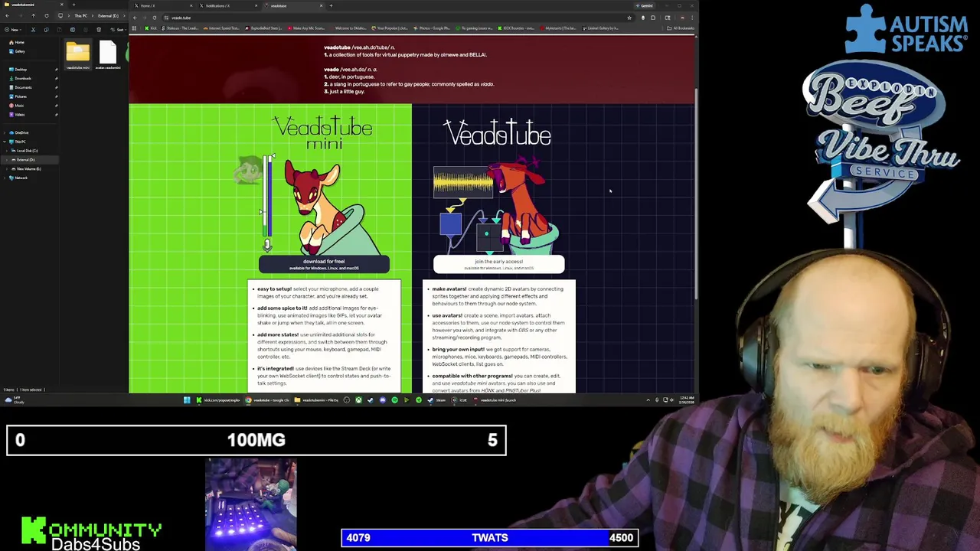Switch to the 'Home / X' browser tab

pyautogui.click(x=163, y=5)
